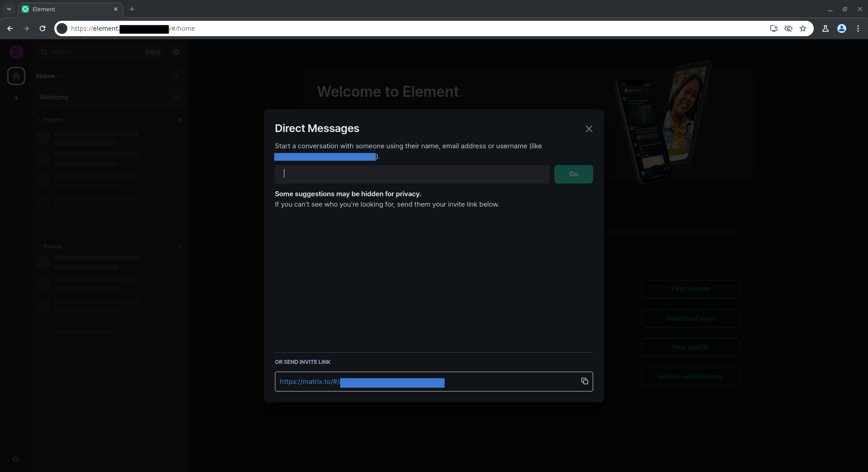Focus the Direct Messages name input field

point(412,174)
